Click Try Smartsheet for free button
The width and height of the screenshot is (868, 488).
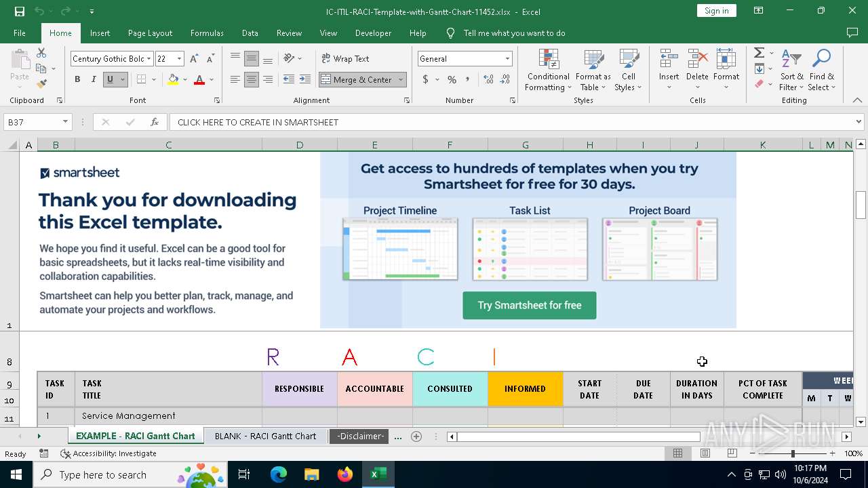click(x=530, y=305)
